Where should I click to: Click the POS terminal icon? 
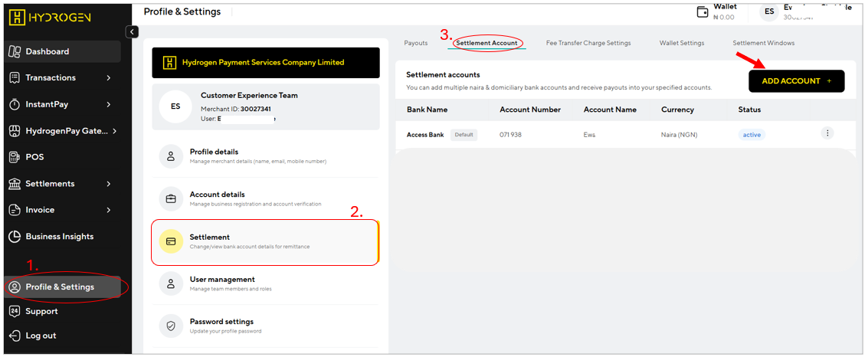(x=15, y=157)
